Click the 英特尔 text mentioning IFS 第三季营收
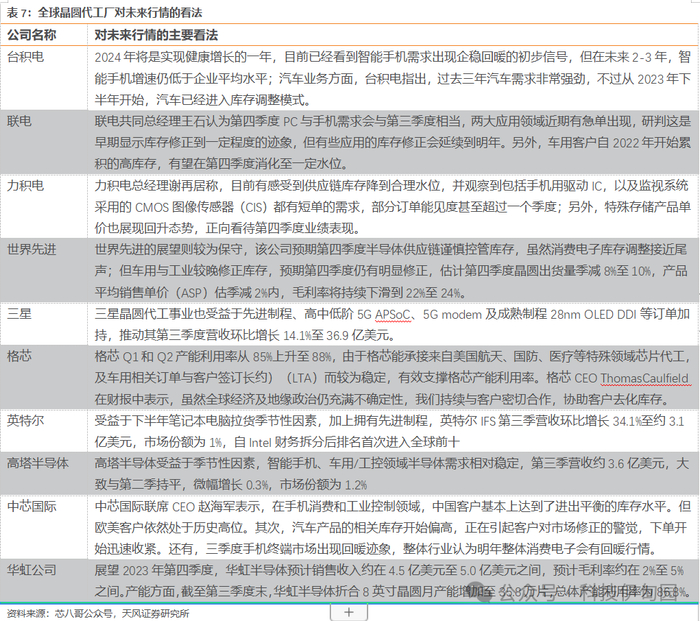Image resolution: width=700 pixels, height=621 pixels. pos(389,431)
